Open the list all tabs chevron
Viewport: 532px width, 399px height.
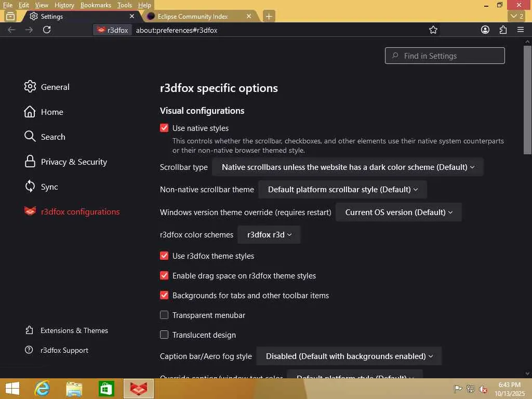pos(517,16)
